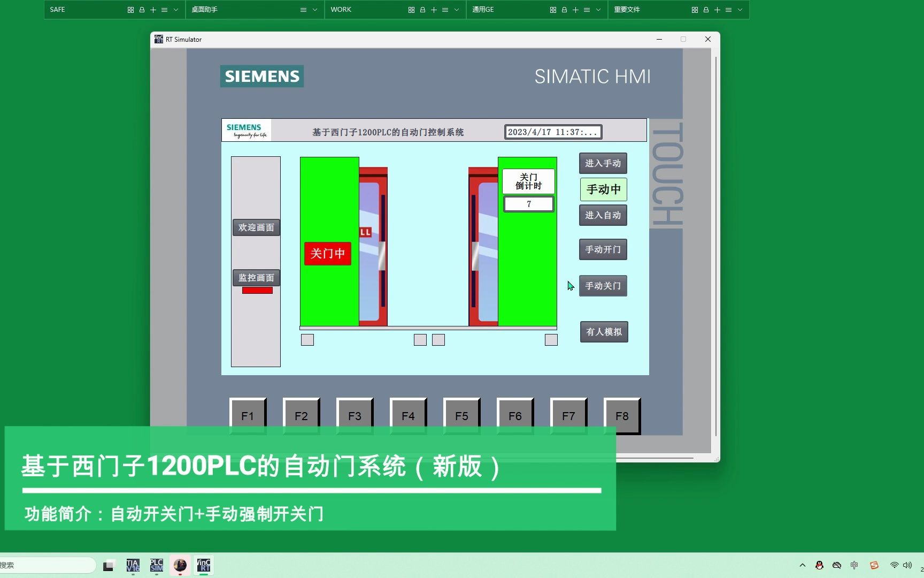Open the hamburger menu in 重要文件 group
This screenshot has height=578, width=924.
(x=728, y=10)
